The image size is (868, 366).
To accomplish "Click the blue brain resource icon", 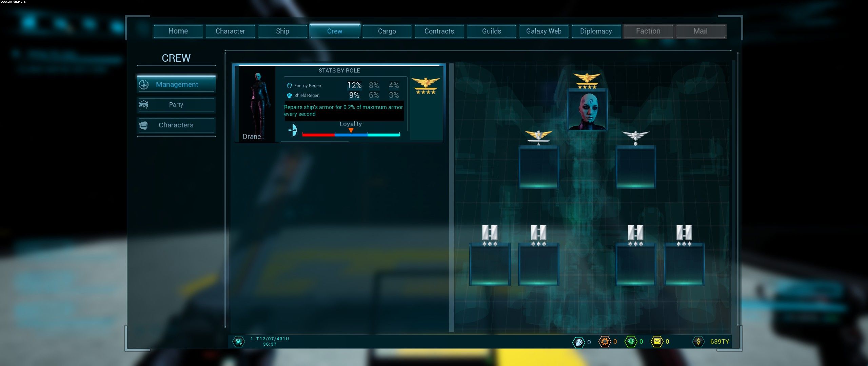I will coord(578,342).
